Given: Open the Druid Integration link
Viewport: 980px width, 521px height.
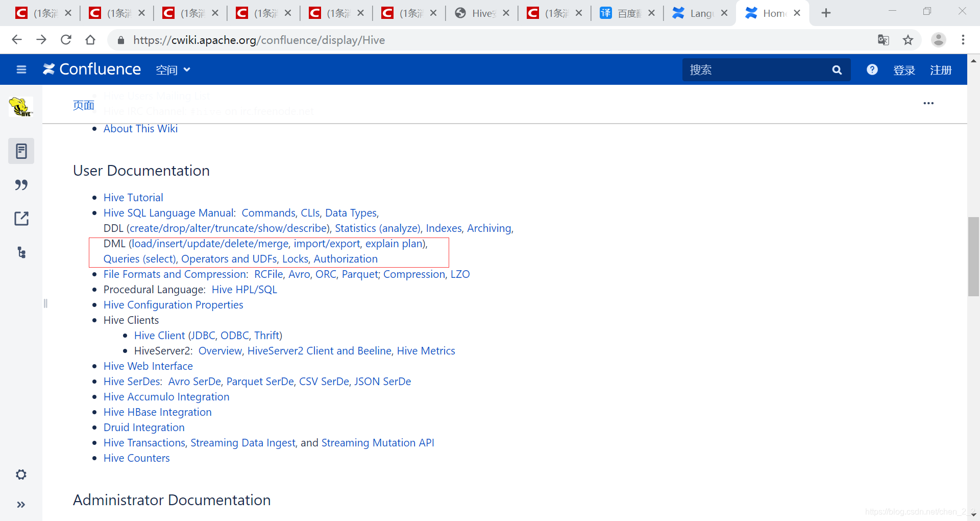Looking at the screenshot, I should pyautogui.click(x=144, y=428).
